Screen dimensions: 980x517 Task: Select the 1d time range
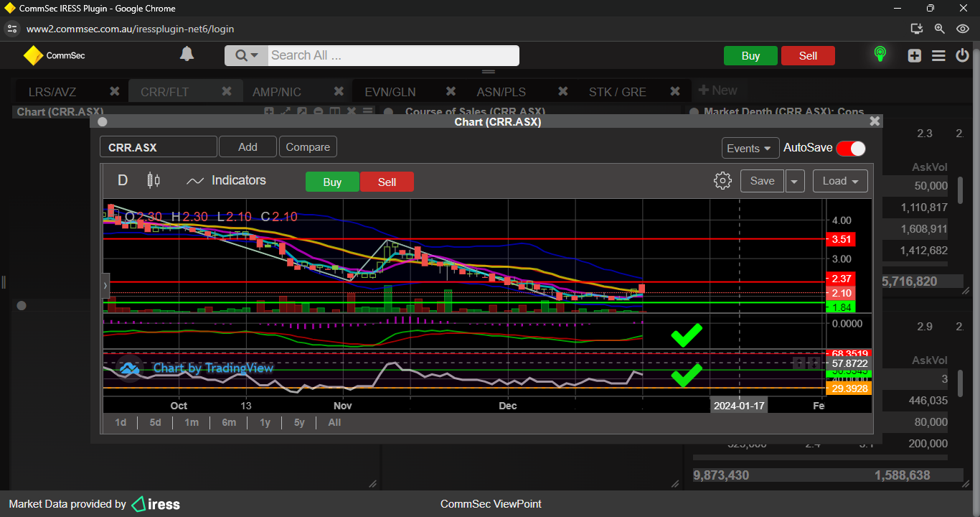121,422
